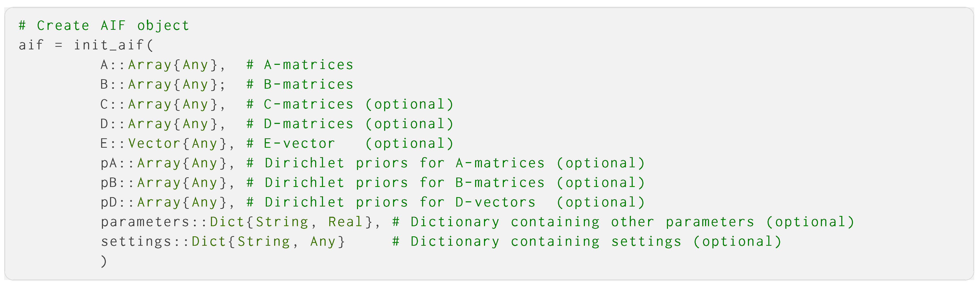The width and height of the screenshot is (980, 286).
Task: Click the '# Create AIF object' comment
Action: tap(103, 25)
